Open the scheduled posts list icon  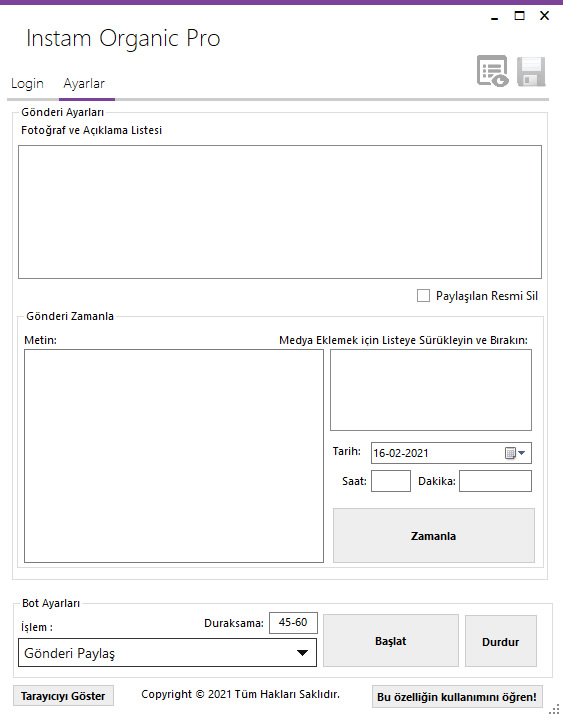click(x=493, y=71)
